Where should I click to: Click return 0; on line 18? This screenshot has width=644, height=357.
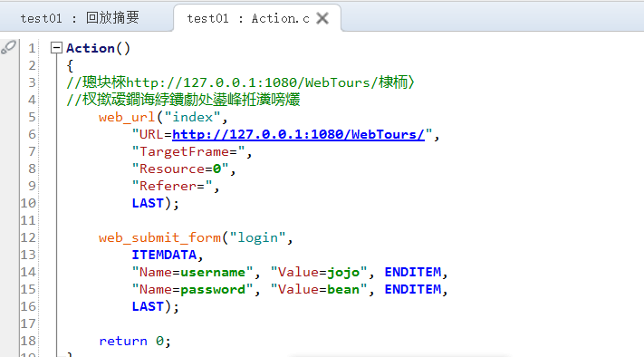[x=135, y=341]
